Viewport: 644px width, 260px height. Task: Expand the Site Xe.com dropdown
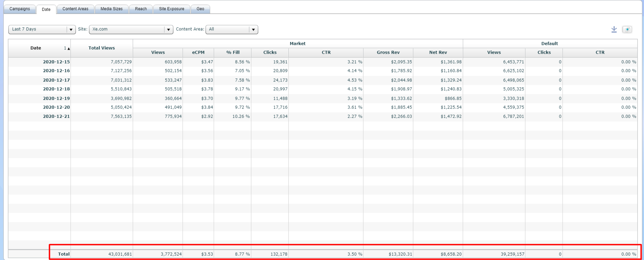[168, 29]
